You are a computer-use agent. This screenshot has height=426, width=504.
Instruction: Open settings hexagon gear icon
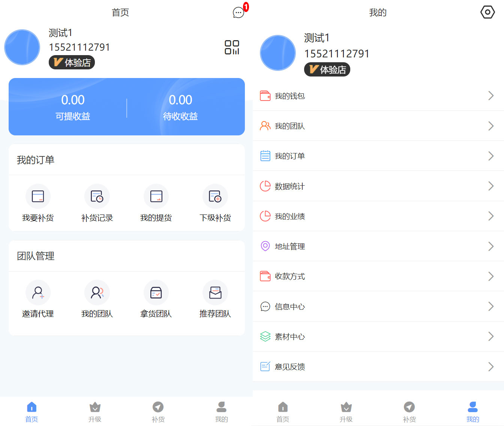(487, 12)
